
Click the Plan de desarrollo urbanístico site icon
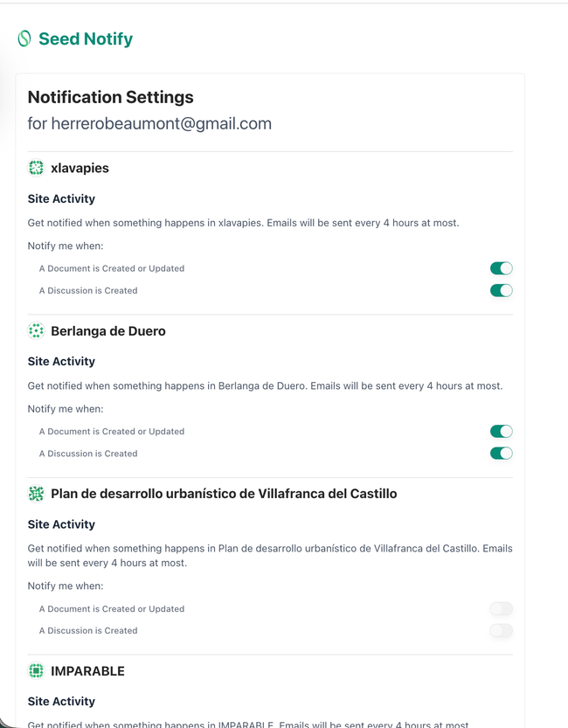(x=36, y=494)
